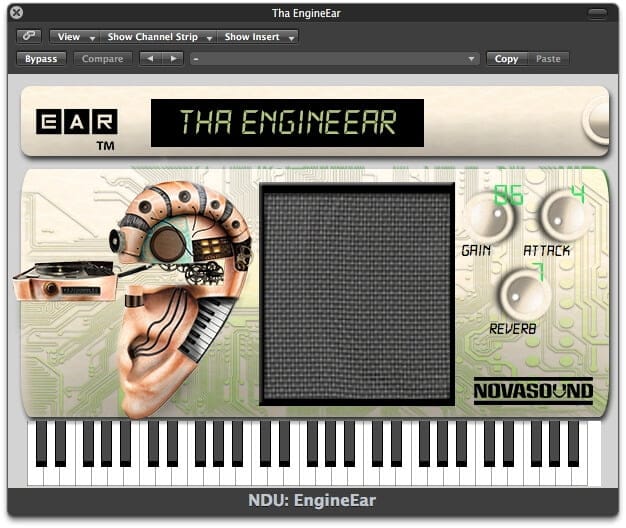Adjust the Gain knob

click(x=491, y=219)
